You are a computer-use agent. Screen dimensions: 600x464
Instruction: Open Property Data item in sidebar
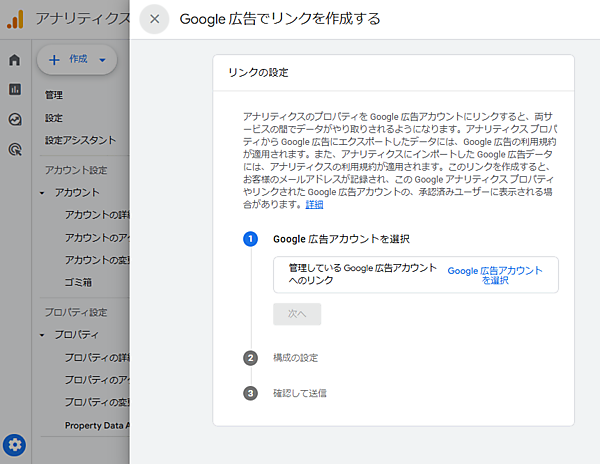[96, 425]
